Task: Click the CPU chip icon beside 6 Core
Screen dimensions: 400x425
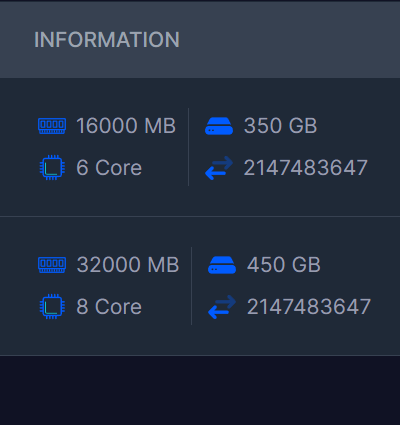Action: click(52, 167)
